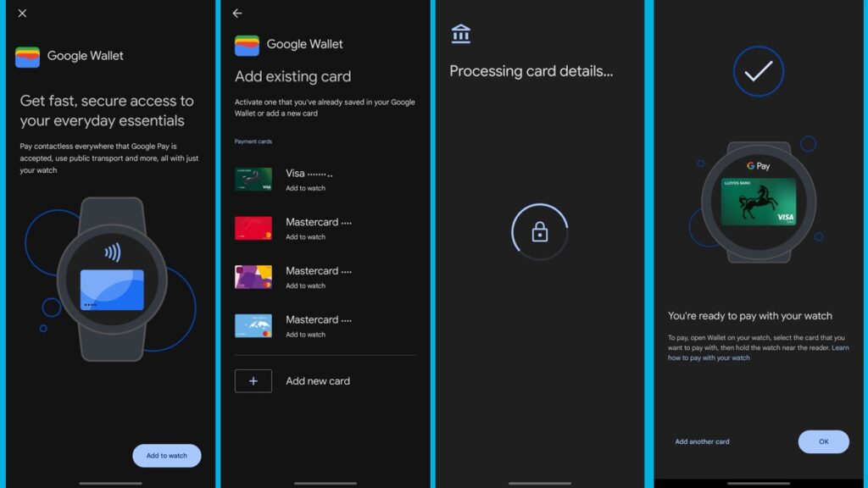Tap the back arrow on Add existing card screen
Viewport: 868px width, 488px height.
(237, 14)
